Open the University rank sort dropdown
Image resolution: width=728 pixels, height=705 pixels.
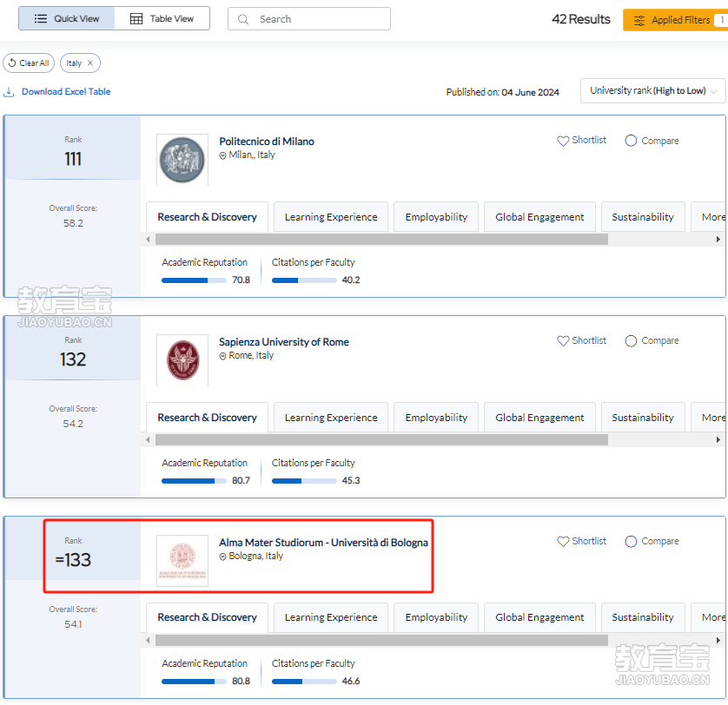point(652,90)
